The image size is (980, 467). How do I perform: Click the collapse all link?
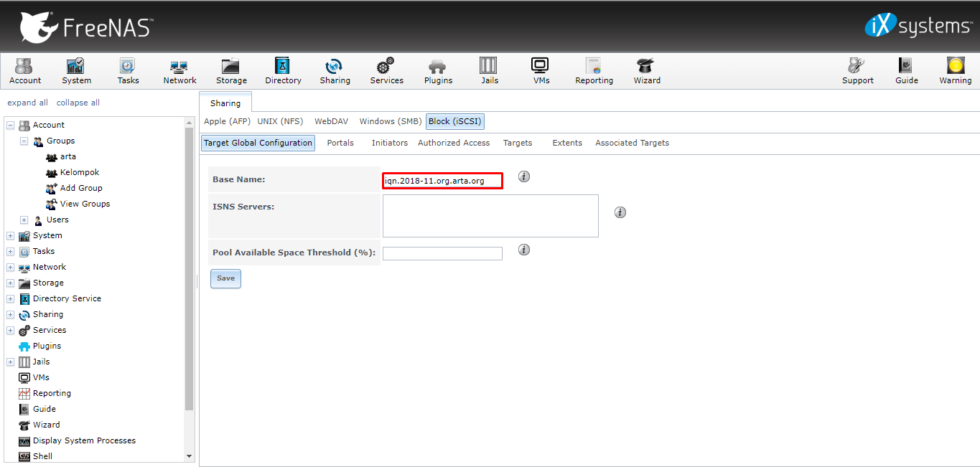pyautogui.click(x=78, y=103)
